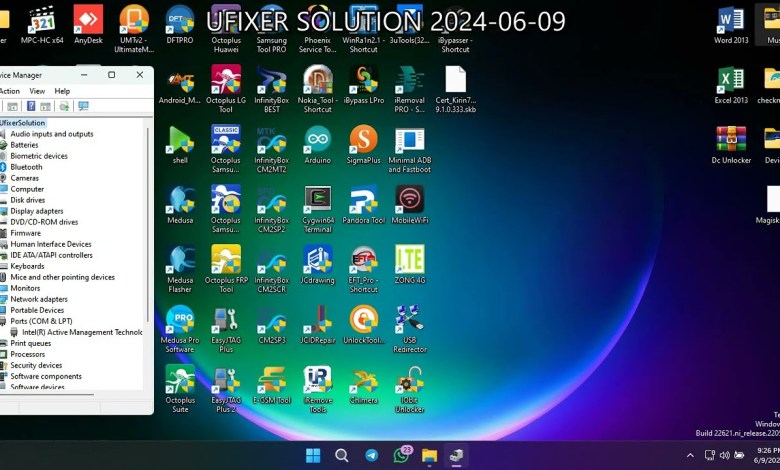The height and width of the screenshot is (470, 780).
Task: Select the Display adapters category
Action: pyautogui.click(x=37, y=211)
